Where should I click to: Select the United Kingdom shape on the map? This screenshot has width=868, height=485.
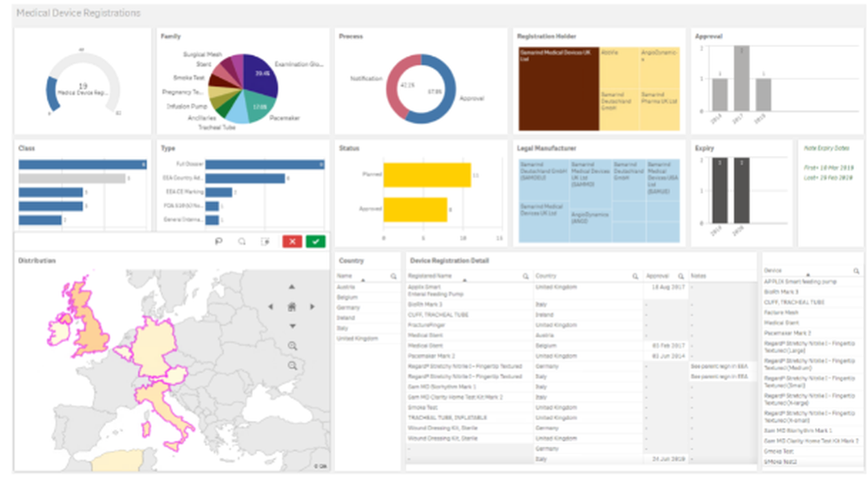[x=89, y=326]
